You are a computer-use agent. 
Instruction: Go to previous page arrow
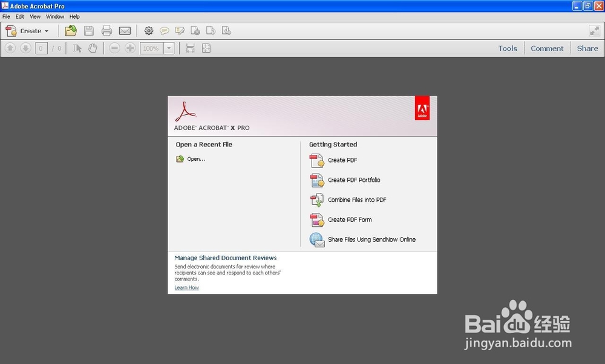point(10,48)
